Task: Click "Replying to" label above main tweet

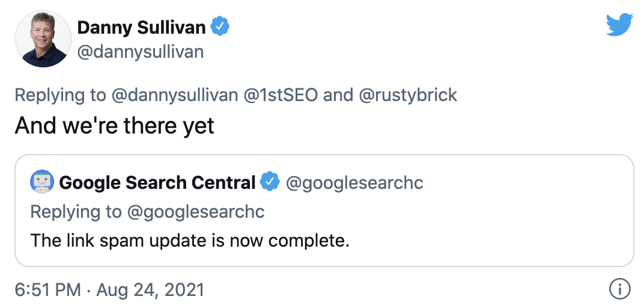Action: click(60, 95)
